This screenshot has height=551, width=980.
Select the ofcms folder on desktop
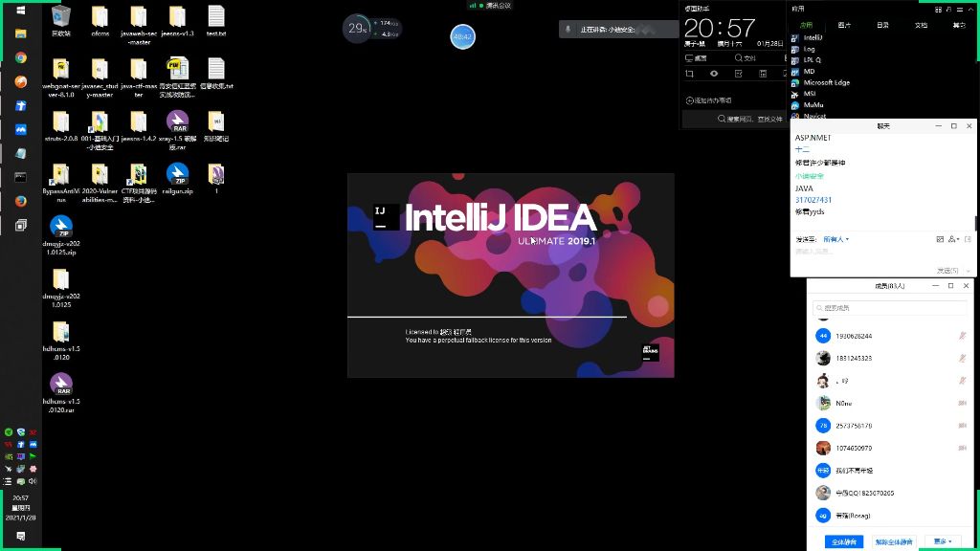coord(100,21)
